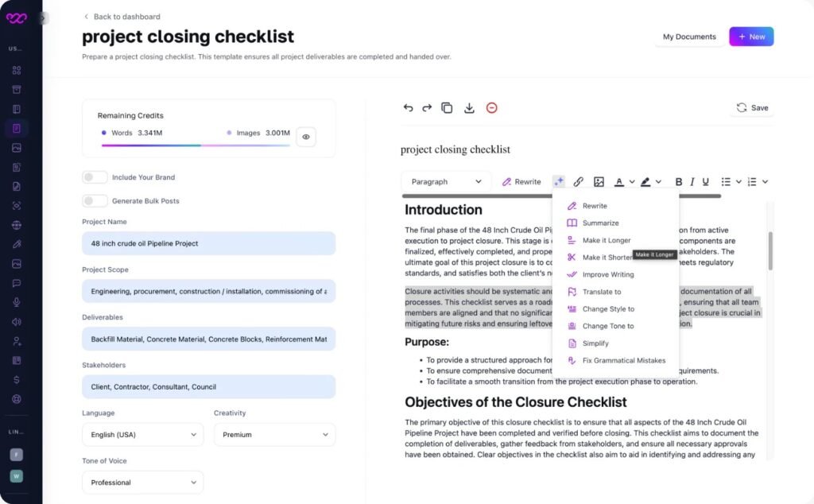Click the Redo icon above the editor
814x504 pixels.
pyautogui.click(x=428, y=107)
